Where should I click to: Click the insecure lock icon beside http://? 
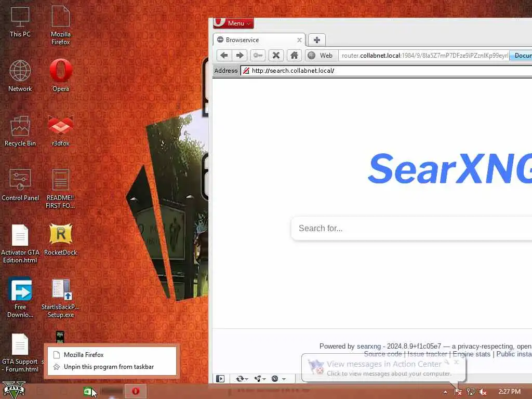click(246, 71)
